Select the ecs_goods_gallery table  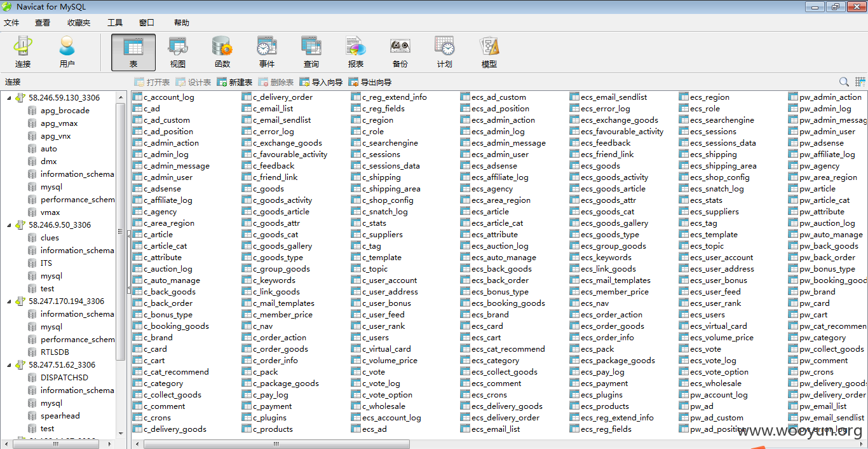(x=609, y=223)
